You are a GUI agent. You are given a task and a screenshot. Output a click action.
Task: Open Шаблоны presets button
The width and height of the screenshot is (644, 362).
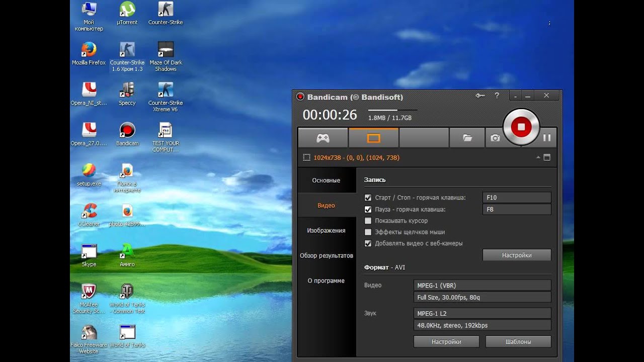(x=518, y=342)
